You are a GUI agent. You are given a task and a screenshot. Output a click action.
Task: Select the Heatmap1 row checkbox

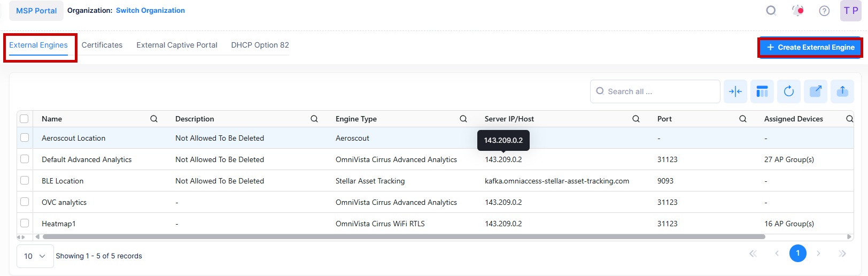[x=25, y=223]
